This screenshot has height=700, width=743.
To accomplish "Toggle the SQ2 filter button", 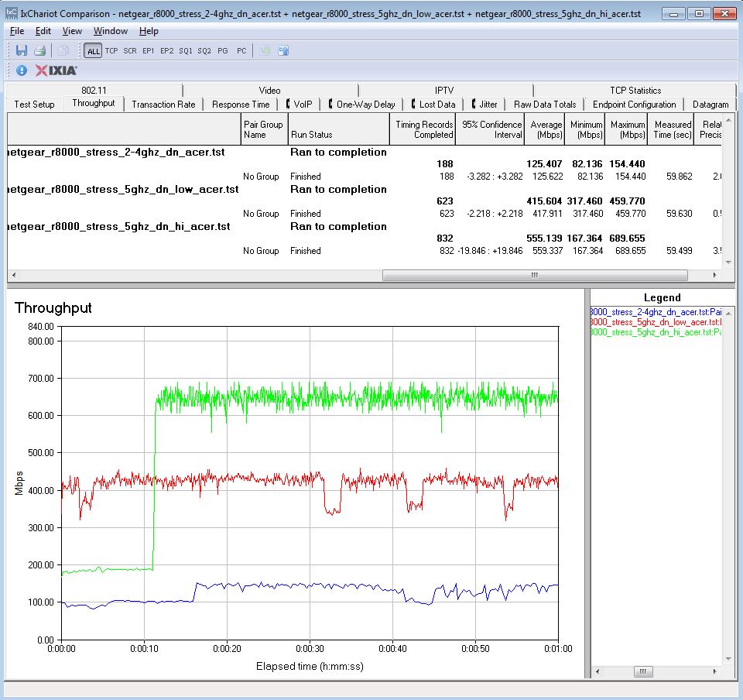I will coord(204,50).
